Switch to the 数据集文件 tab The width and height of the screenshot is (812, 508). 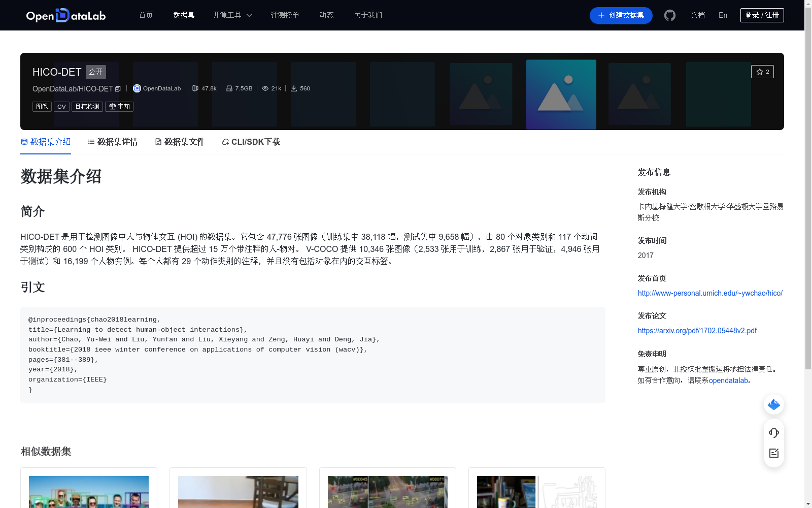(184, 142)
